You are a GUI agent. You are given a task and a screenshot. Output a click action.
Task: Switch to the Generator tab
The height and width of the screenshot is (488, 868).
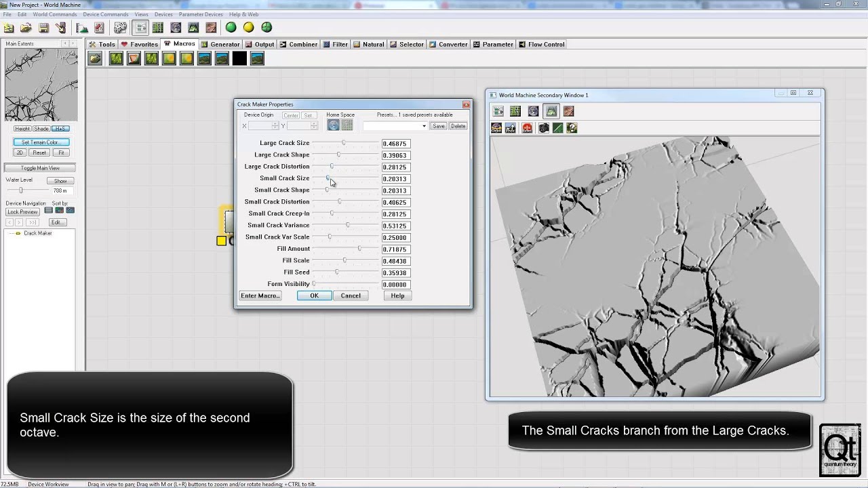tap(220, 44)
